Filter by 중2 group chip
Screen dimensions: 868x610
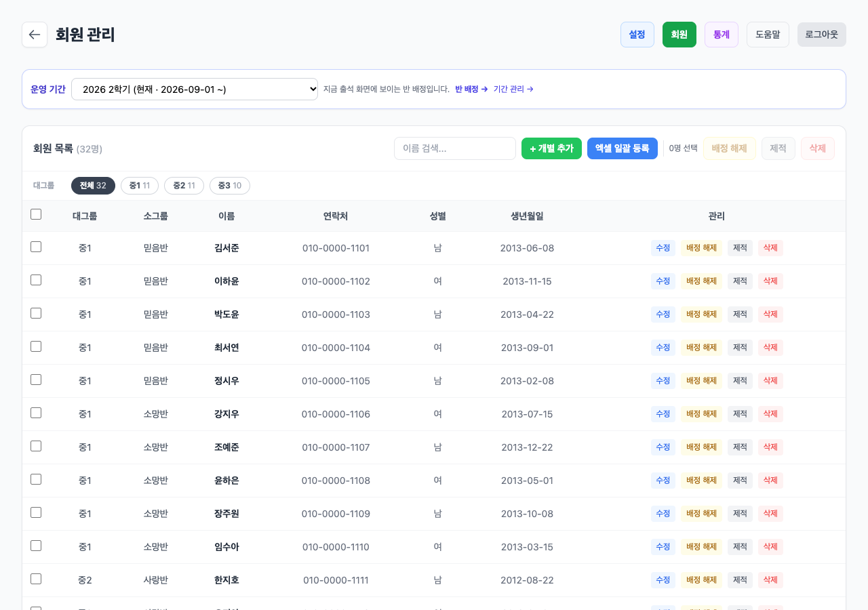(x=184, y=186)
